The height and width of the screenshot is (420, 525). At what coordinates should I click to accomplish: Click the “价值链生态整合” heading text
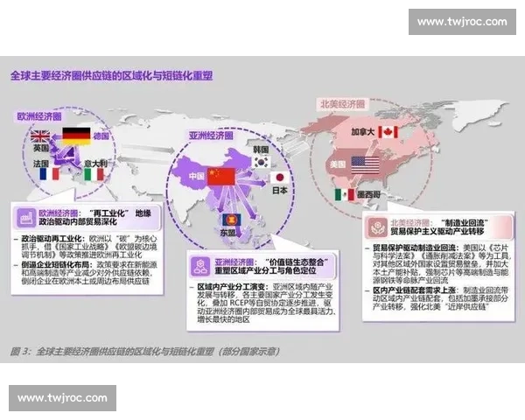(x=297, y=262)
